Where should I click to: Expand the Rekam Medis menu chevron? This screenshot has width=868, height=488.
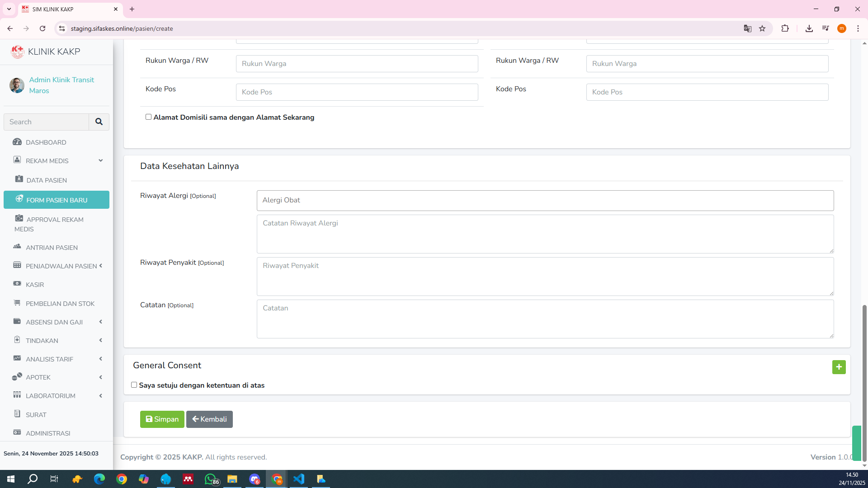(x=100, y=160)
